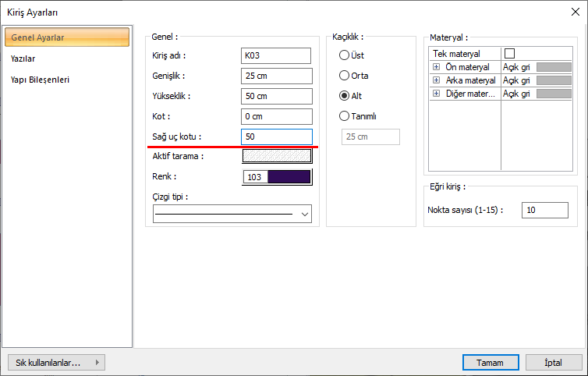Viewport: 588px width, 376px height.
Task: Close the Kiriş Ayarları dialog
Action: pyautogui.click(x=576, y=12)
